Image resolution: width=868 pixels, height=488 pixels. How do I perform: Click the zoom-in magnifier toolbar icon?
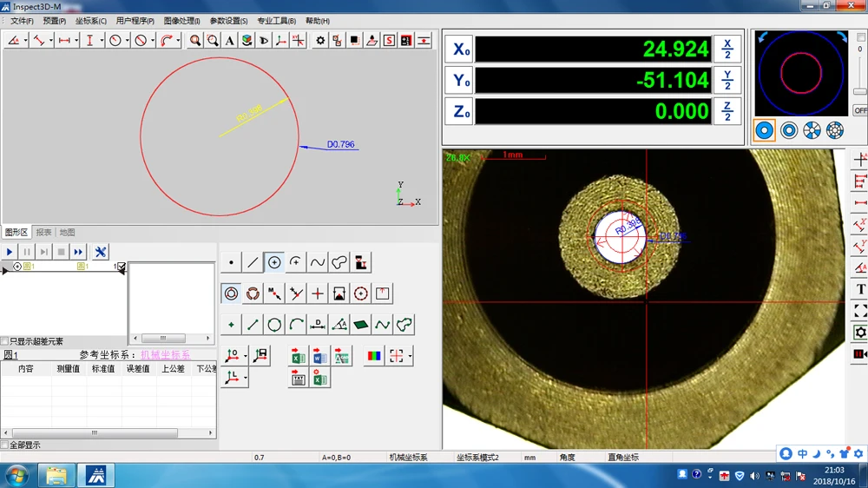195,41
